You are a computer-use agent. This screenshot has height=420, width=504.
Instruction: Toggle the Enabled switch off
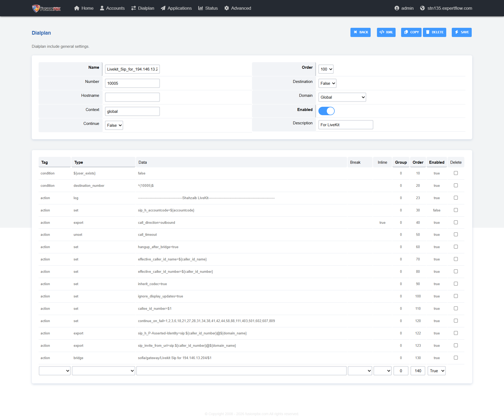coord(327,111)
